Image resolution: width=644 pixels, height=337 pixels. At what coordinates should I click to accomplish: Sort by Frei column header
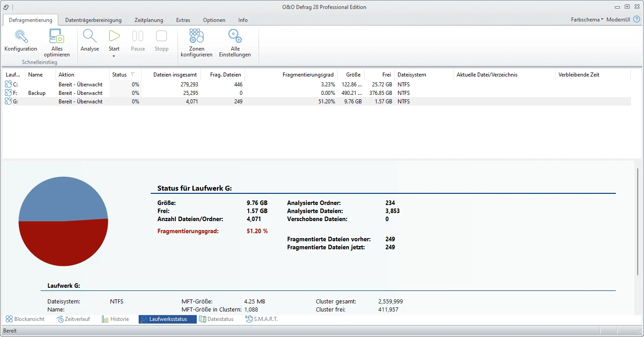[x=380, y=75]
